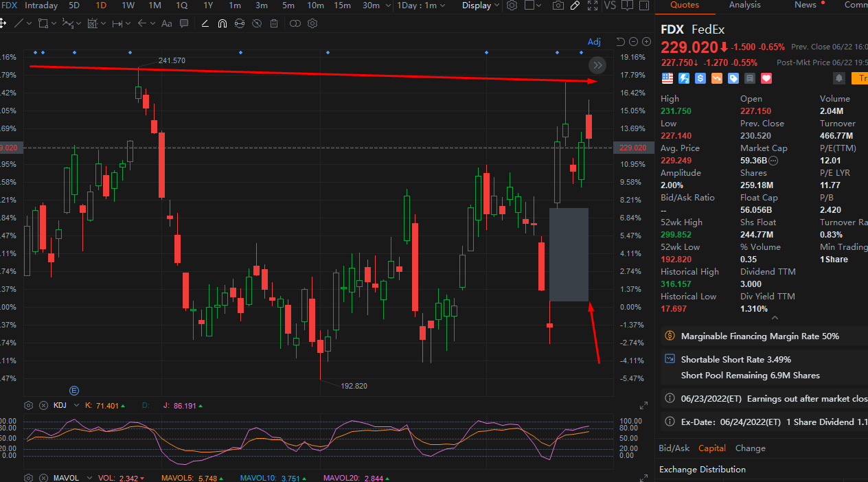Delete drawings with the trash icon
The width and height of the screenshot is (868, 482).
click(x=274, y=23)
